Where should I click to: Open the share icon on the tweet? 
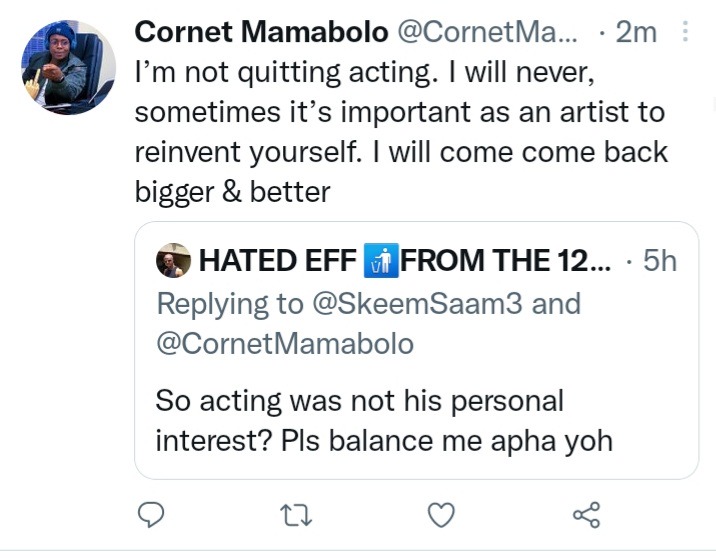tap(586, 515)
